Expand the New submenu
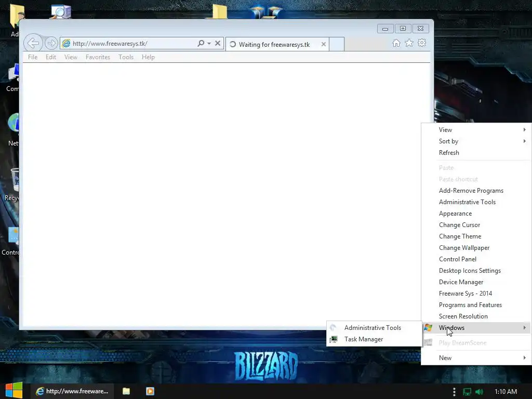This screenshot has width=532, height=399. point(476,357)
